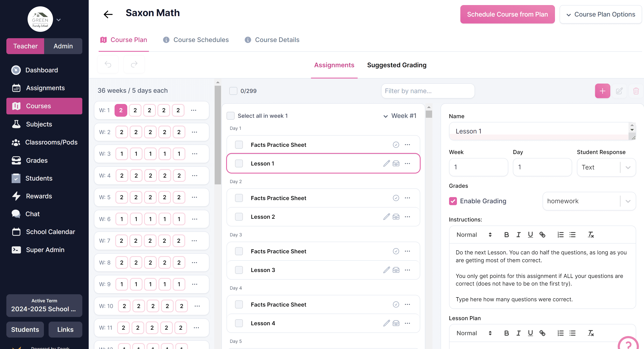Click the trash delete icon
Screen dimensions: 644x349
click(x=636, y=91)
